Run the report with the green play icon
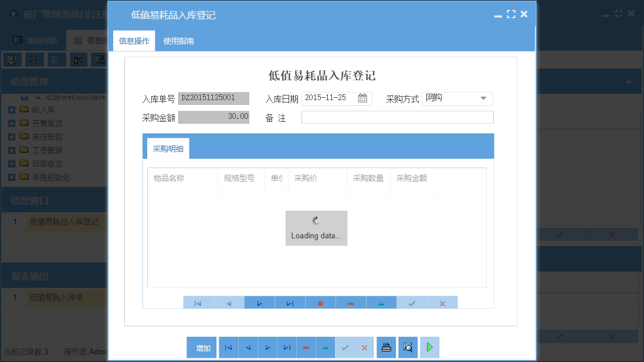Screen dimensions: 644x362 tap(429, 347)
